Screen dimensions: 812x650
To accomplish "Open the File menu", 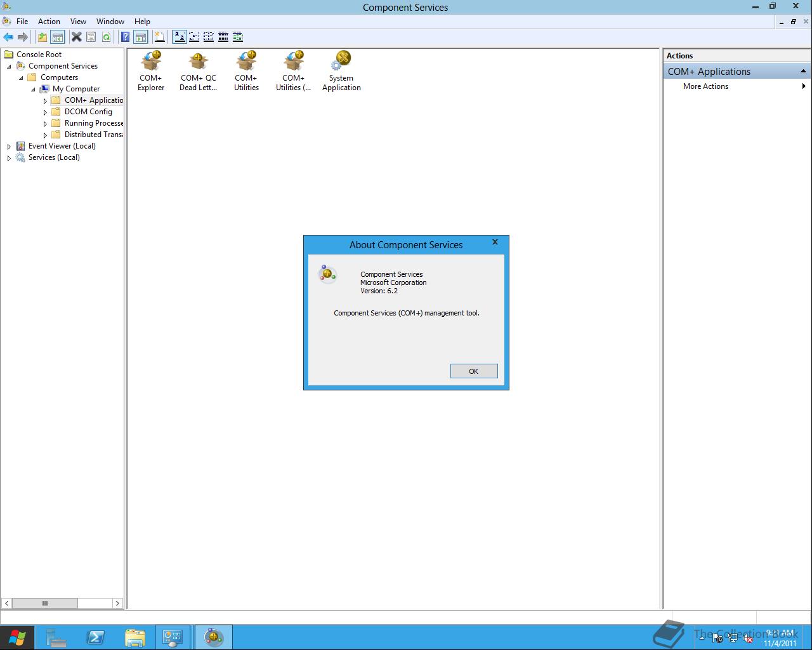I will [x=22, y=21].
